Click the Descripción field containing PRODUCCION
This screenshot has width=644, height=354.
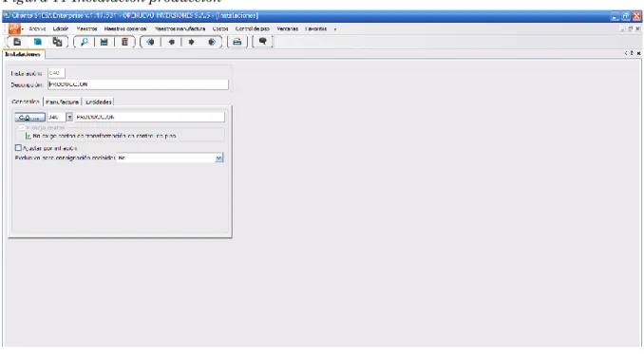point(138,84)
